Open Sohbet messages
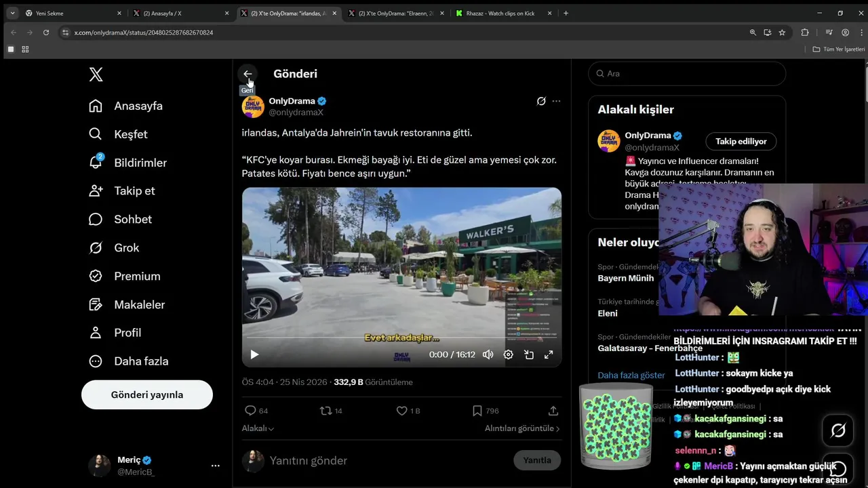868x488 pixels. 120,219
